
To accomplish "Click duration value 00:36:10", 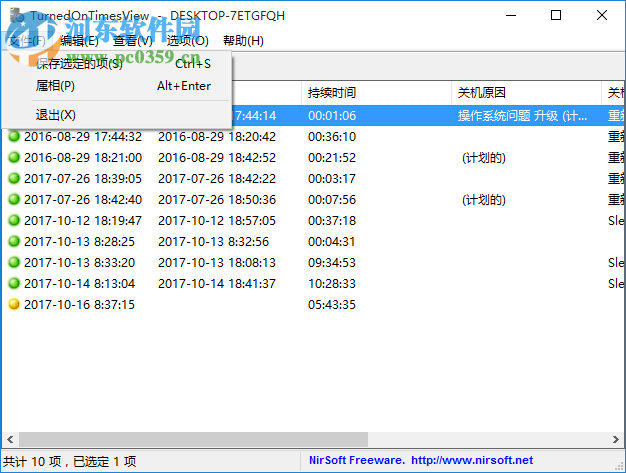I will tap(332, 137).
